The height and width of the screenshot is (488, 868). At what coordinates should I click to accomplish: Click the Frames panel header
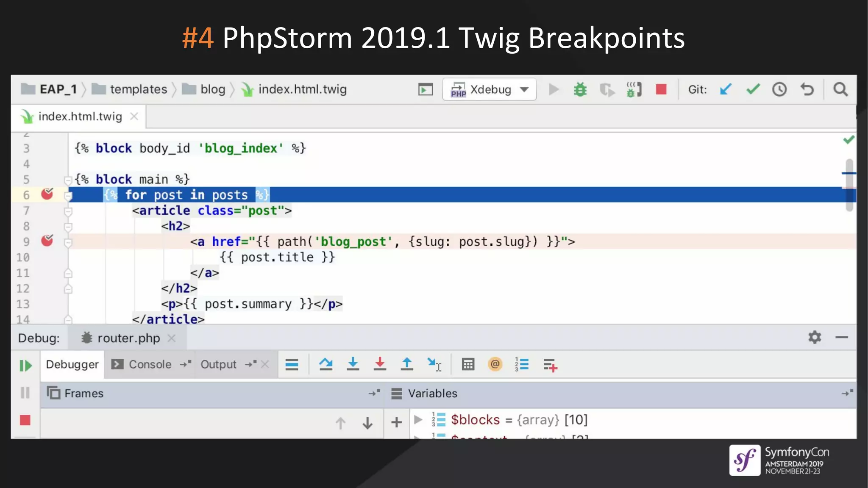pos(212,394)
